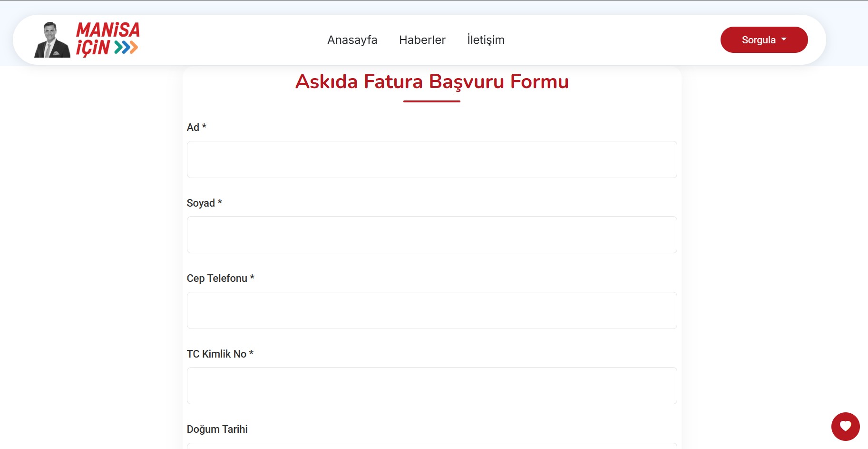Click the Doğum Tarihi input at the bottom
This screenshot has width=868, height=449.
point(431,446)
